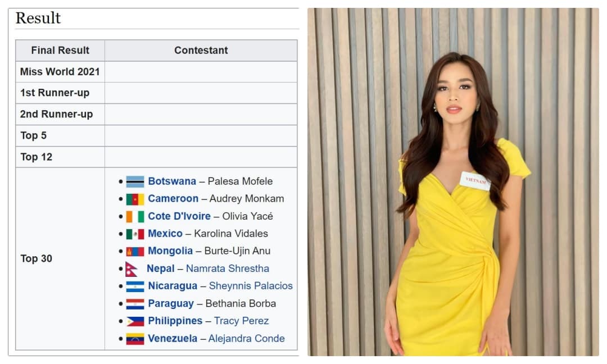Open the Sheynnis Palacios contestant link
607x364 pixels.
[x=251, y=286]
